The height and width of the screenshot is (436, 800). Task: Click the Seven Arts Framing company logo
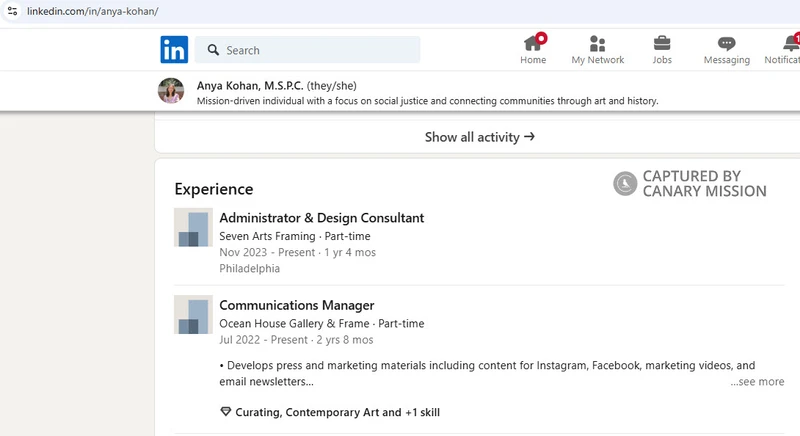coord(193,227)
